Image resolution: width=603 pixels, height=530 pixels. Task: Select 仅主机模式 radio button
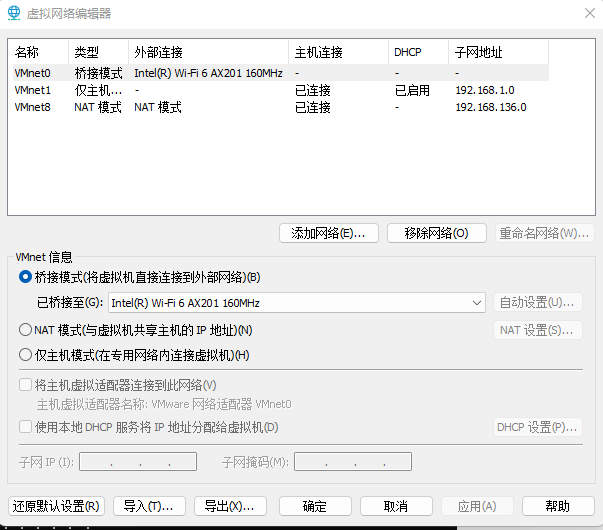25,355
